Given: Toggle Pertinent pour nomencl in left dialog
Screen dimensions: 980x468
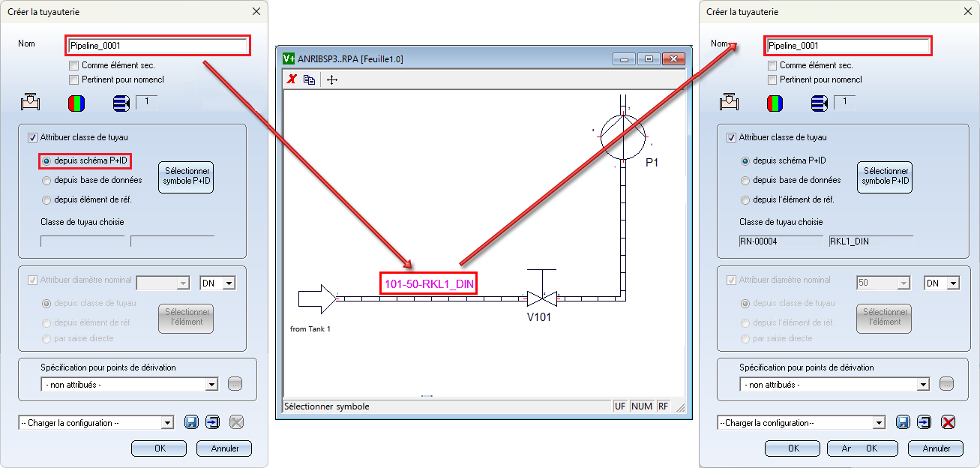Looking at the screenshot, I should (x=73, y=79).
